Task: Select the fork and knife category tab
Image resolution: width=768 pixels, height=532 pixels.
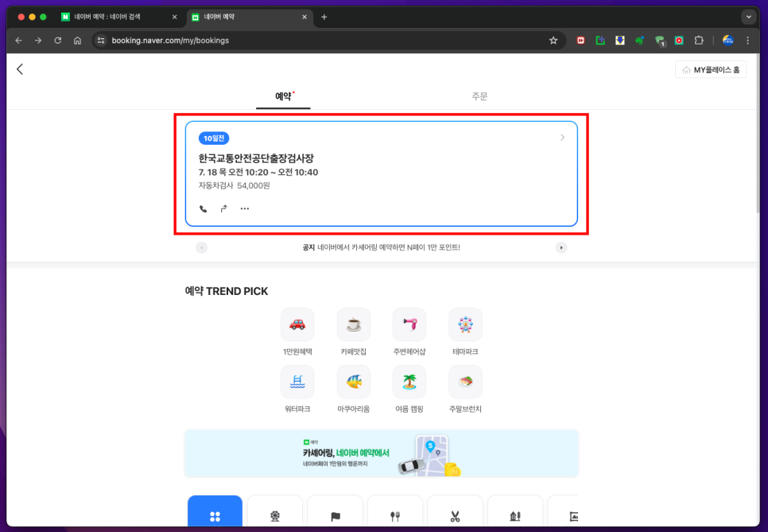Action: pyautogui.click(x=395, y=511)
